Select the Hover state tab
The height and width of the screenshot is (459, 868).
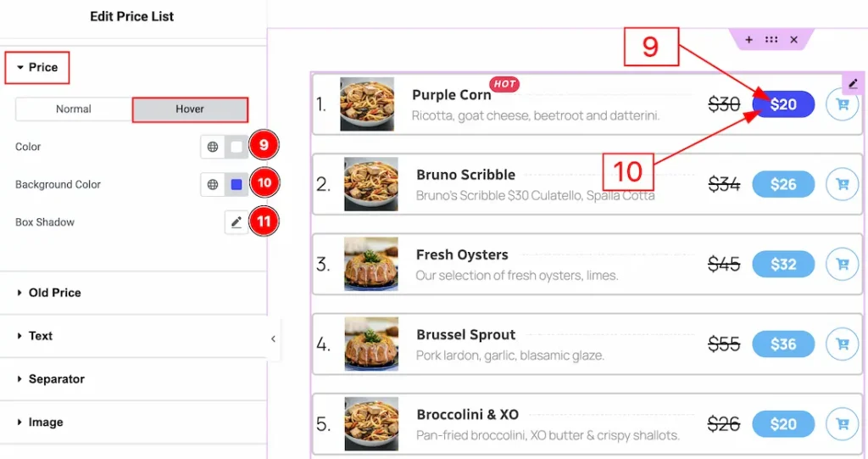pos(190,109)
